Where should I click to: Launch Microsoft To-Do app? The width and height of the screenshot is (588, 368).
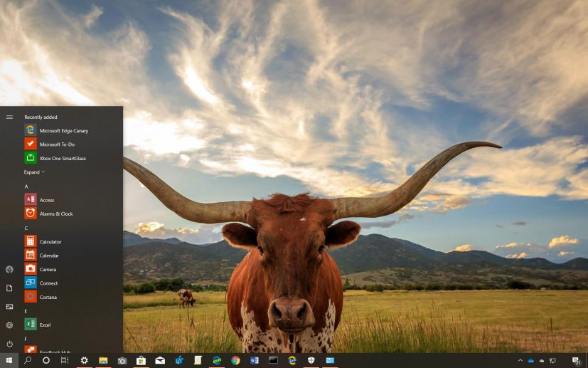pyautogui.click(x=57, y=144)
